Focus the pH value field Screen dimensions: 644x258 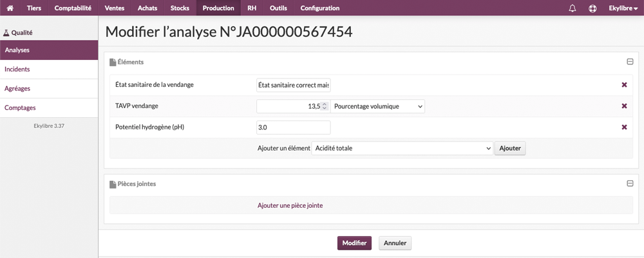[x=293, y=127]
